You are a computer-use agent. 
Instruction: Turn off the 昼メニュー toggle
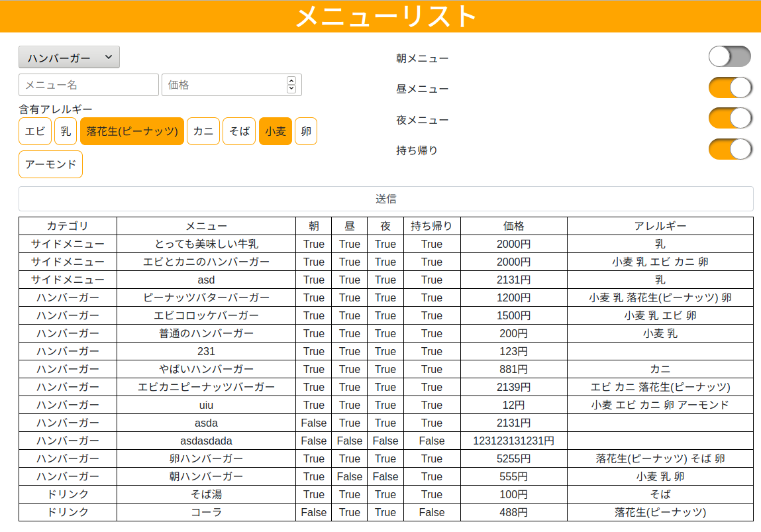pos(730,87)
